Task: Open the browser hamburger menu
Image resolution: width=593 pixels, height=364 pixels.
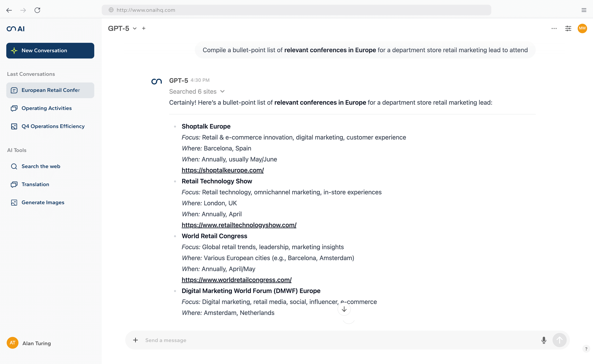Action: 584,10
